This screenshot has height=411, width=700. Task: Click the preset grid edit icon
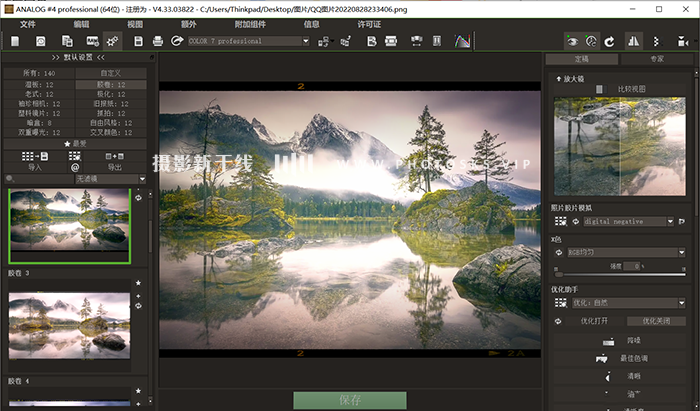75,156
